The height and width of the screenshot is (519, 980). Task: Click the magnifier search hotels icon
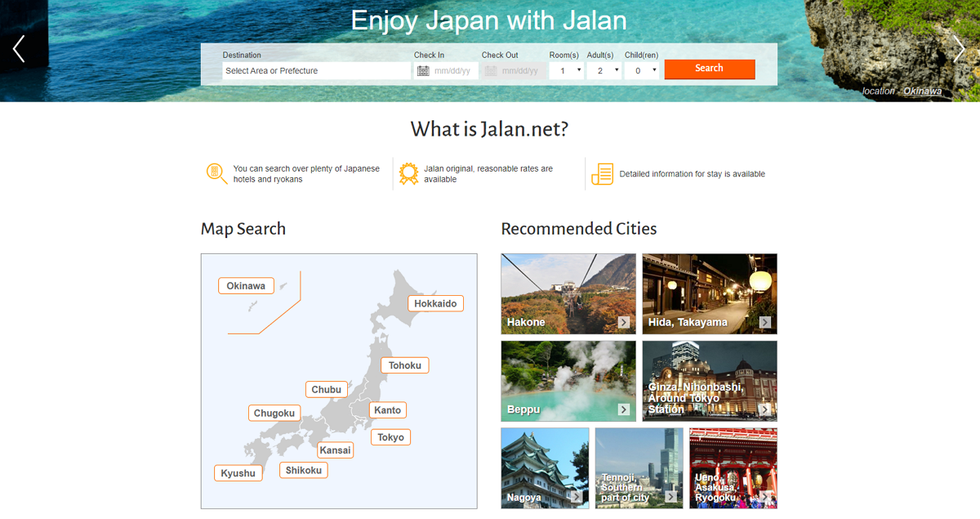(x=216, y=173)
